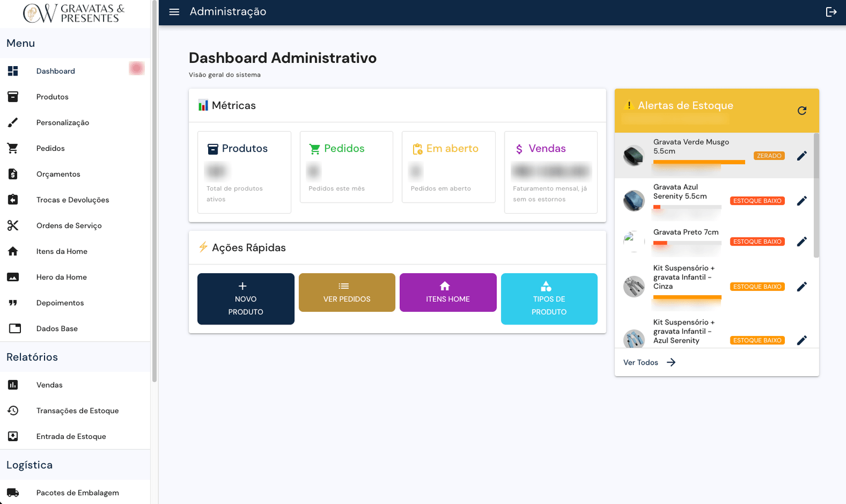Edit Kit Suspensório Infantil Cinza stock
Image resolution: width=846 pixels, height=504 pixels.
802,286
